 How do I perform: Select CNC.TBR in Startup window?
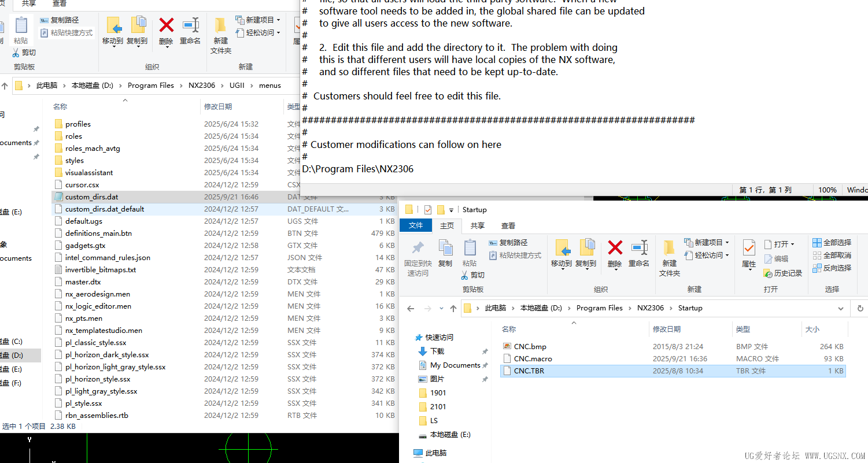point(673,371)
